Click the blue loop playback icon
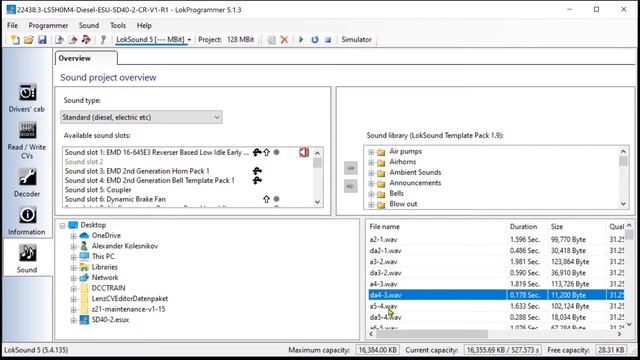Image resolution: width=640 pixels, height=360 pixels. click(315, 40)
